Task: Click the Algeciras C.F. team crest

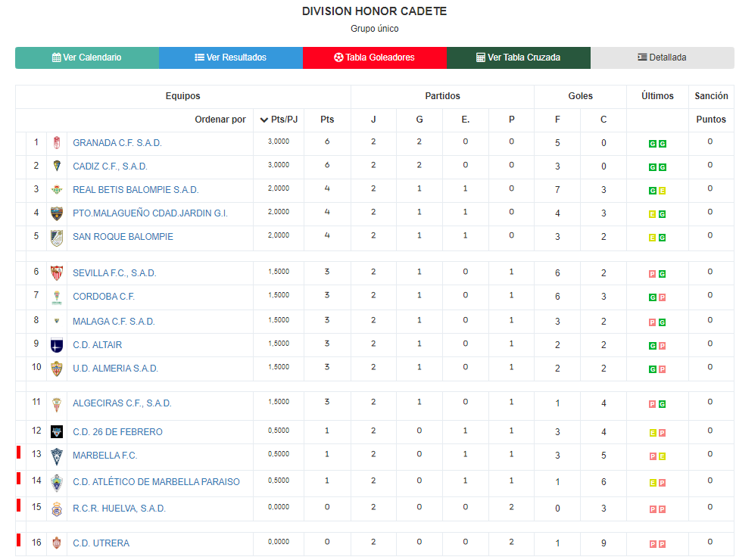Action: [x=57, y=404]
